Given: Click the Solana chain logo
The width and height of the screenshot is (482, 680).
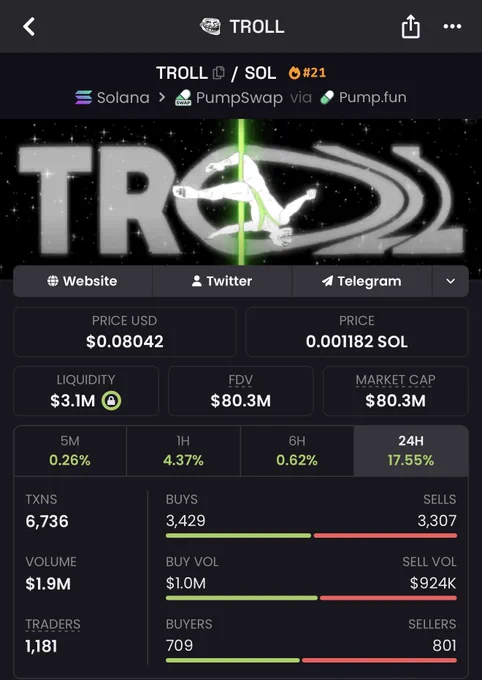Looking at the screenshot, I should click(83, 98).
